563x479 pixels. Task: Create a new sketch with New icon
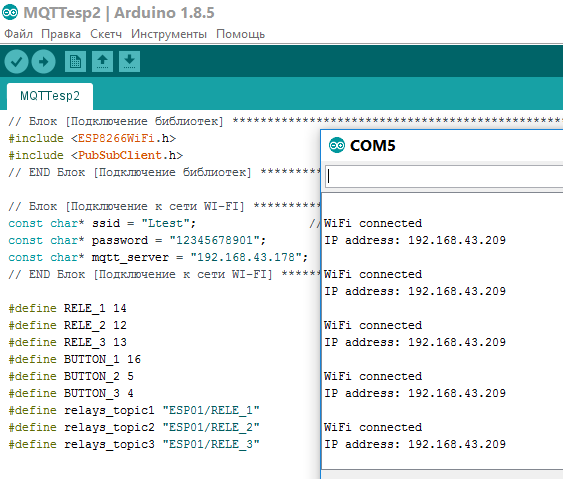[75, 61]
